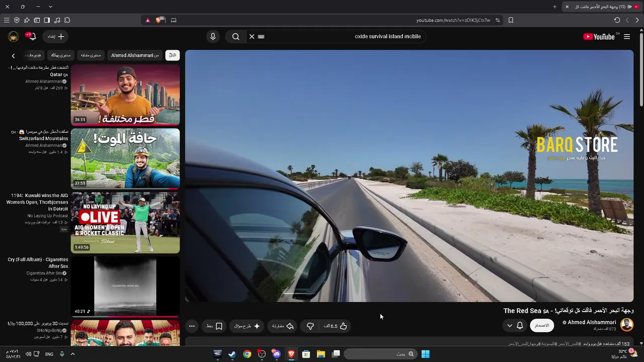Viewport: 644px width, 362px height.
Task: Open YouTube notifications bell at top
Action: click(x=32, y=37)
